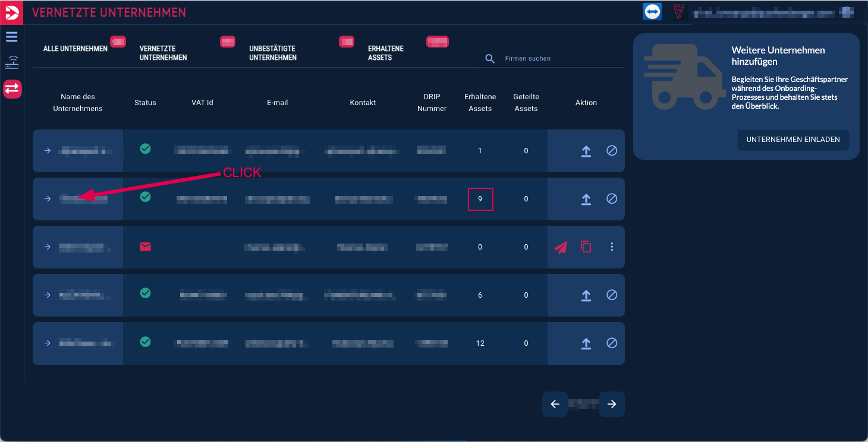This screenshot has width=868, height=442.
Task: Open the hamburger menu in the sidebar
Action: 12,37
